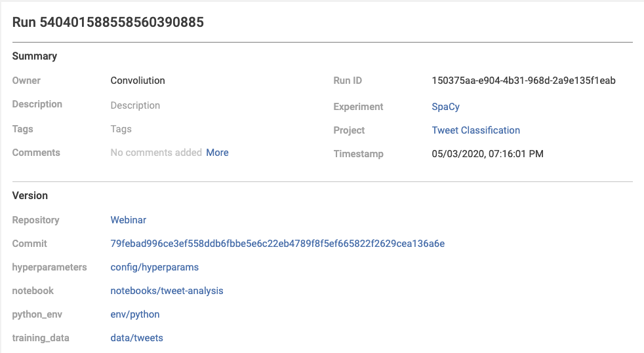Click the Description field label
The width and height of the screenshot is (644, 353).
[37, 104]
